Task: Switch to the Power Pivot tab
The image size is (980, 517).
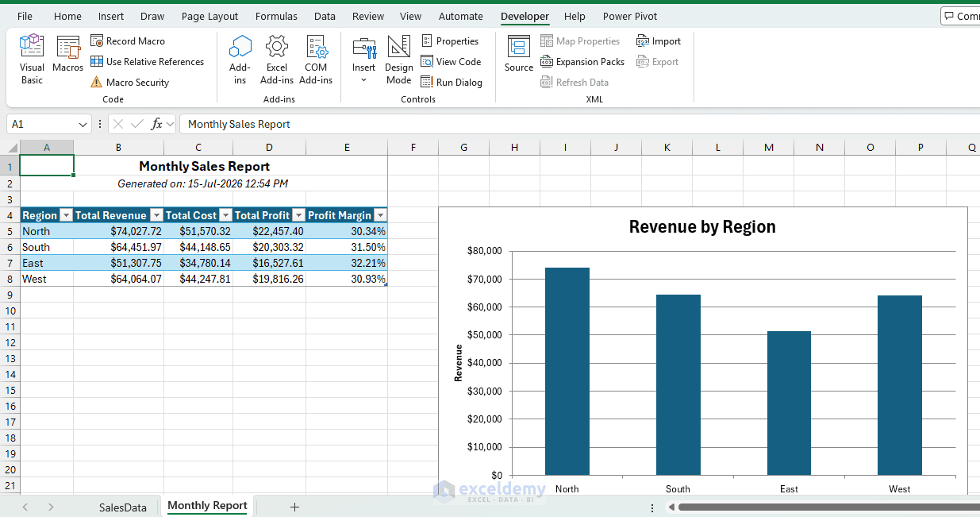Action: [x=630, y=16]
